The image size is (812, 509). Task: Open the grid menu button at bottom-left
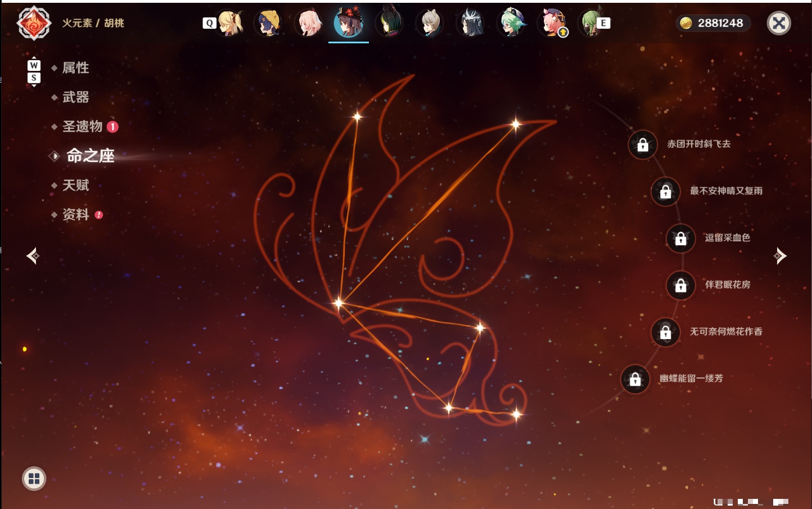coord(34,479)
